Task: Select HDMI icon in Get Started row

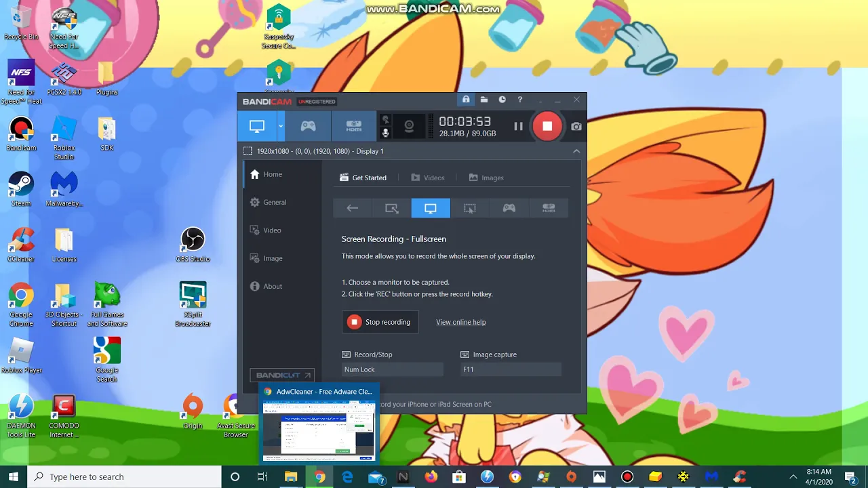Action: click(x=549, y=208)
